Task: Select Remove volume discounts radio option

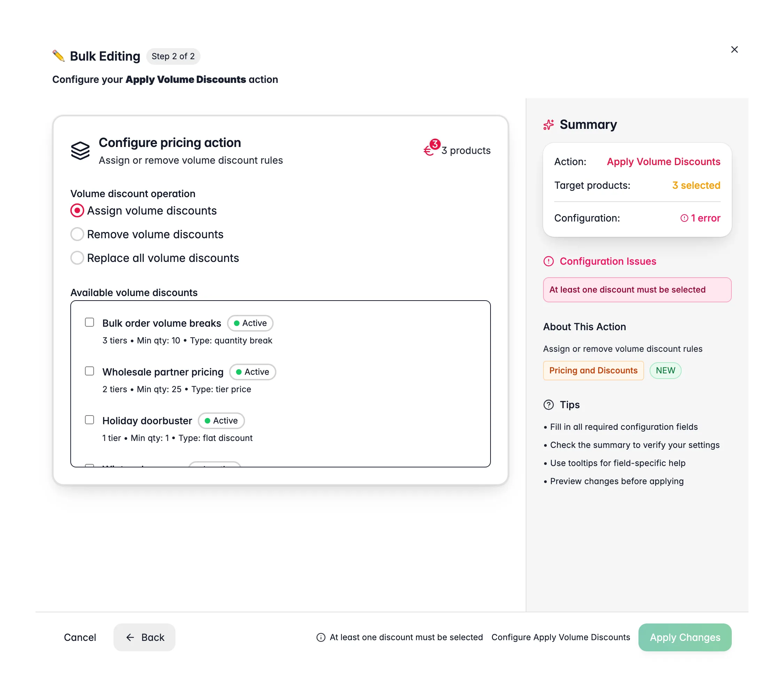Action: [x=77, y=234]
